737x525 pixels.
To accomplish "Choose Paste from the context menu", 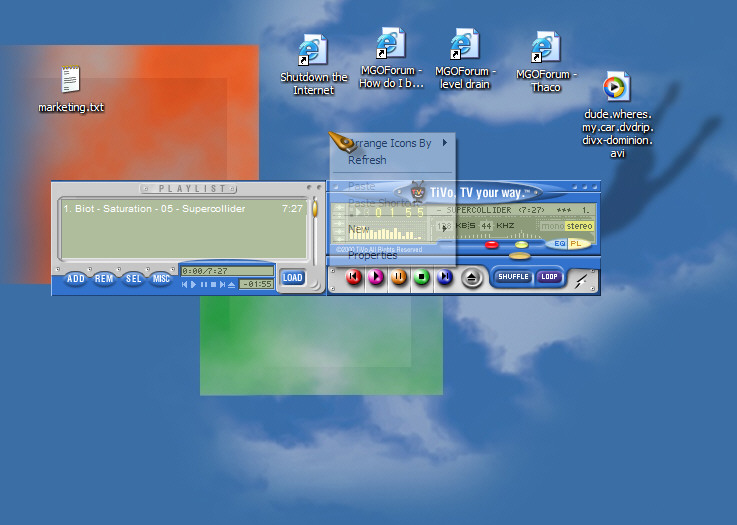I will pos(393,186).
